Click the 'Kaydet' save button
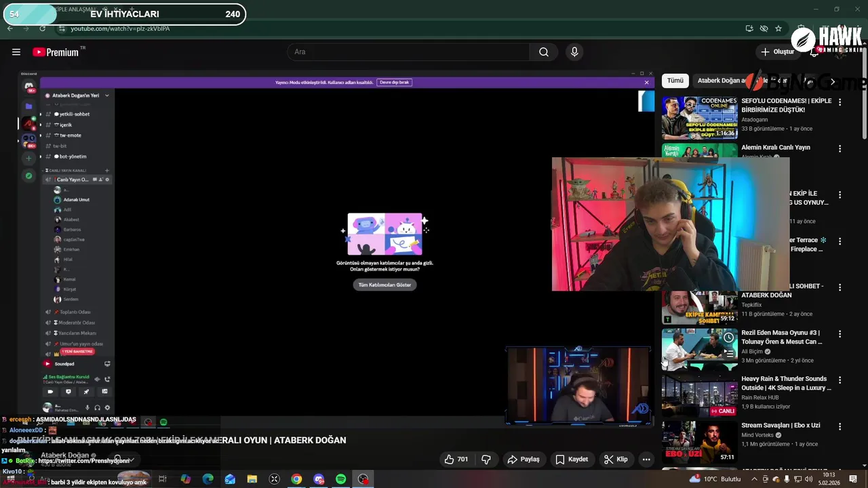Viewport: 868px width, 488px height. click(x=572, y=460)
